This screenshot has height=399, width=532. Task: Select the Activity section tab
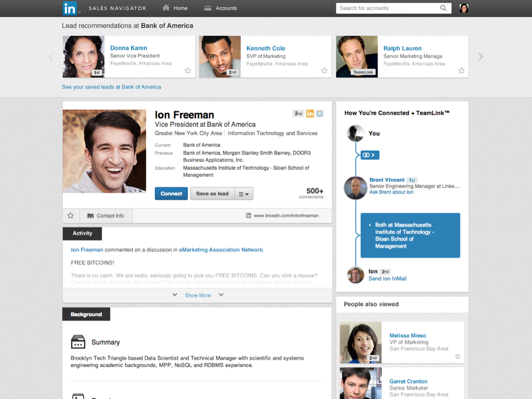[82, 233]
